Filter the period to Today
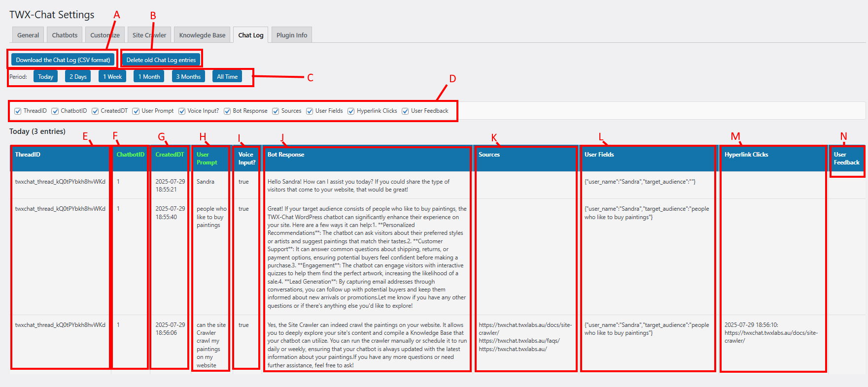This screenshot has height=387, width=868. click(45, 77)
